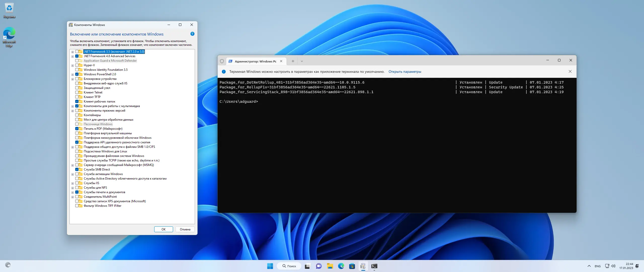Dismiss the terminal default app notification
Image resolution: width=644 pixels, height=272 pixels.
570,72
